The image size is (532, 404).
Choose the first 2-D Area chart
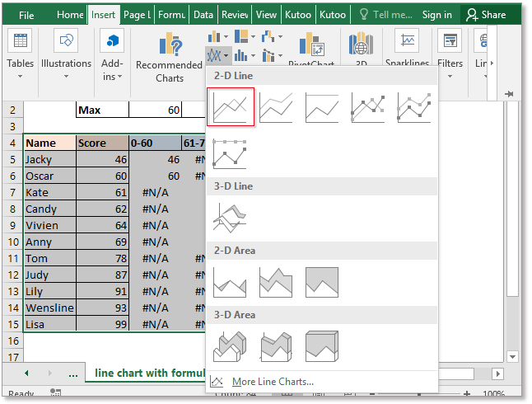coord(230,282)
